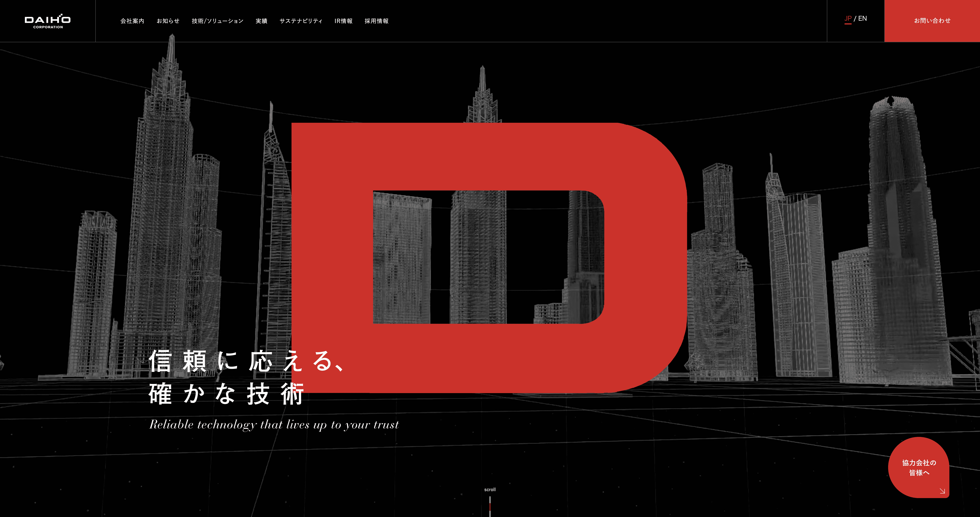Open the 会社案内 menu
This screenshot has height=517, width=980.
(132, 21)
